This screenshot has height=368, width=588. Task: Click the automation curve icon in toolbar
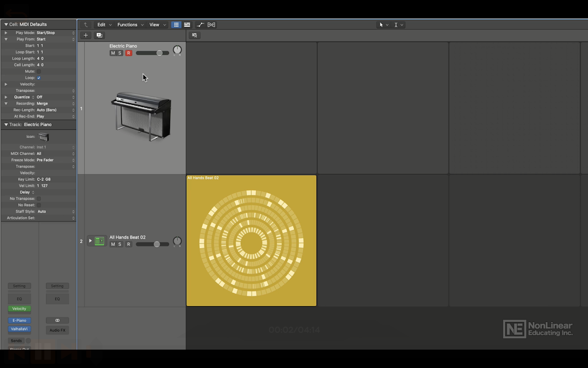coord(200,25)
